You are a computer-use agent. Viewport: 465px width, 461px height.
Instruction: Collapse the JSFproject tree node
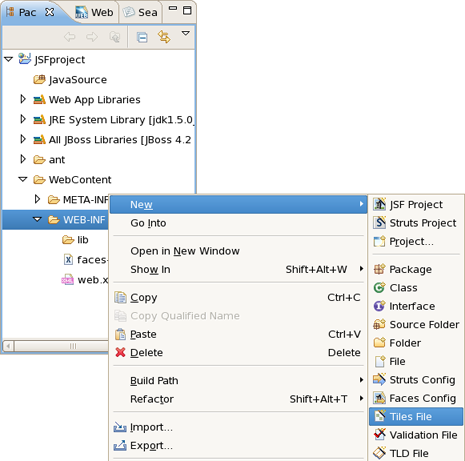click(x=9, y=59)
